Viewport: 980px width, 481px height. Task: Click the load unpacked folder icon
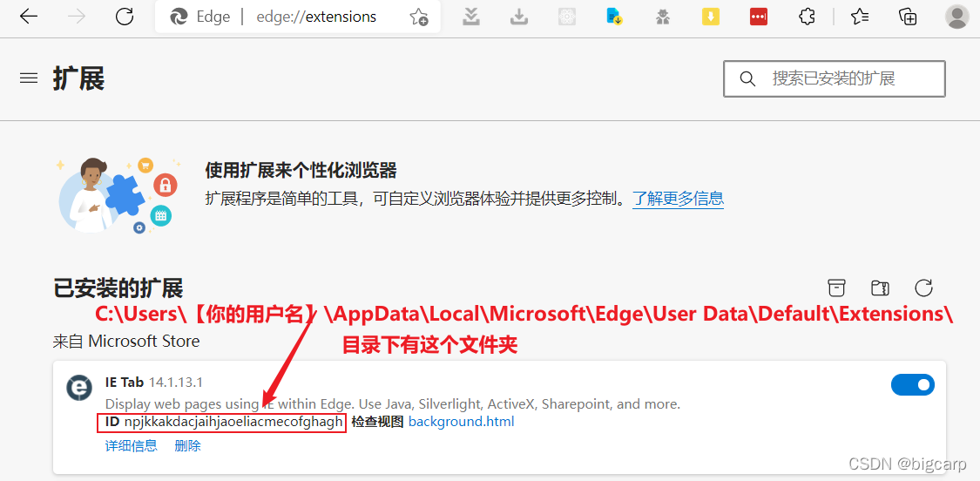coord(880,288)
